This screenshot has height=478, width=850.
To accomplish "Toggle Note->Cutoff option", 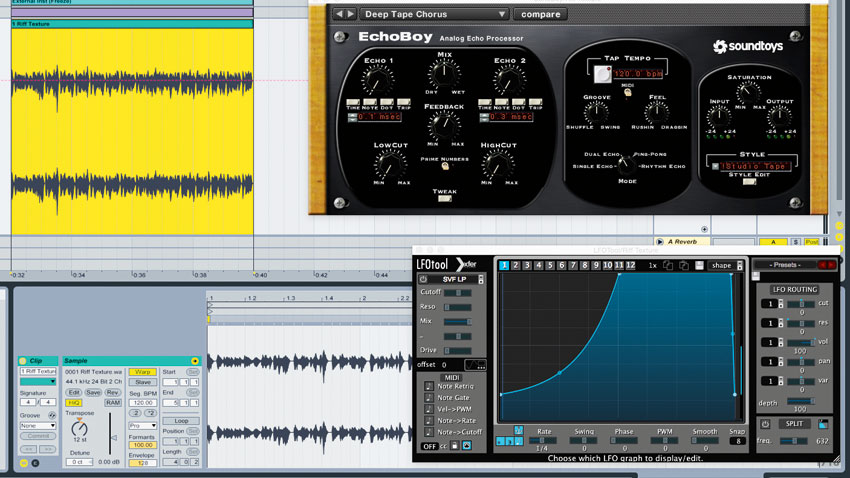I will [429, 432].
